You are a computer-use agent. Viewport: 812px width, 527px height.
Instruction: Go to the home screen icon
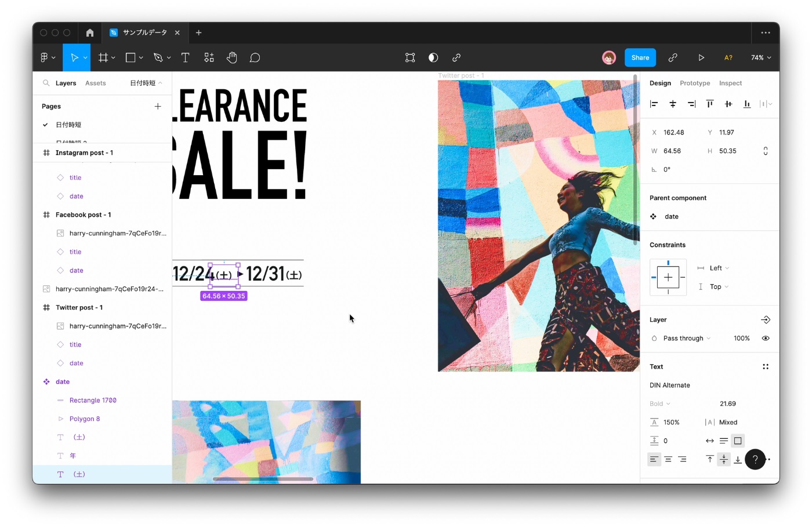[x=90, y=32]
